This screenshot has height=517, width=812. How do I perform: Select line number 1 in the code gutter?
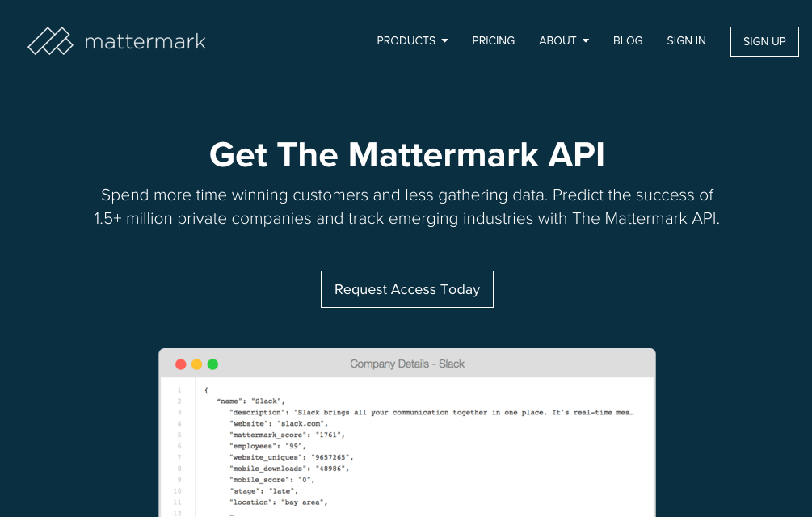[x=179, y=390]
